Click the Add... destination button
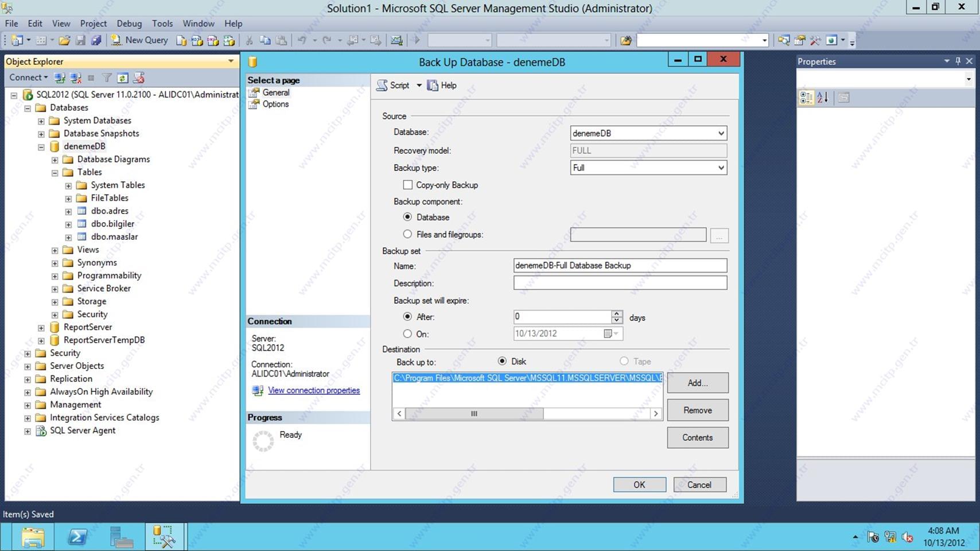980x551 pixels. [698, 383]
